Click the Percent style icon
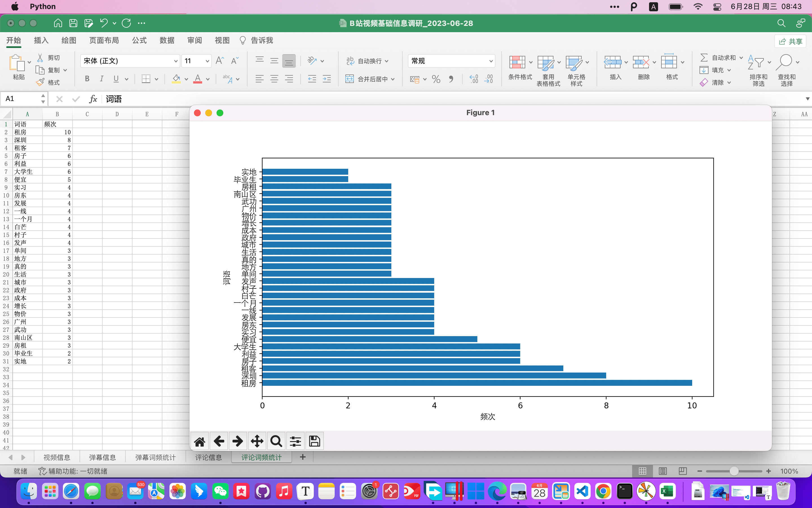The image size is (812, 508). [x=436, y=79]
